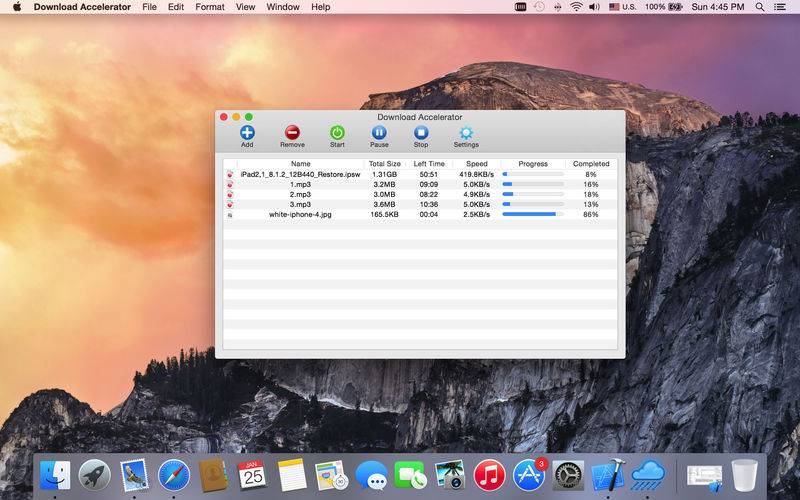This screenshot has width=800, height=500.
Task: Launch Safari from the Dock
Action: 173,476
